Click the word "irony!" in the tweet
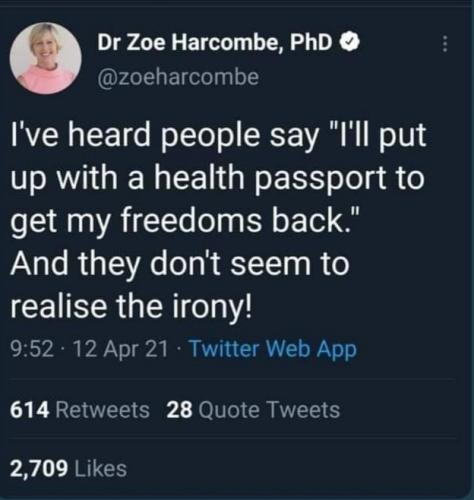 pos(211,307)
